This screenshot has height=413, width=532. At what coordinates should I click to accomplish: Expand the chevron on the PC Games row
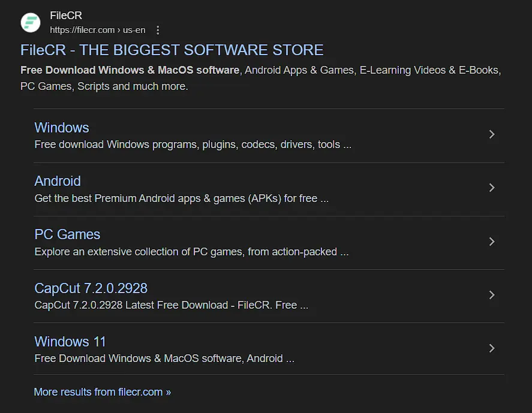point(492,242)
